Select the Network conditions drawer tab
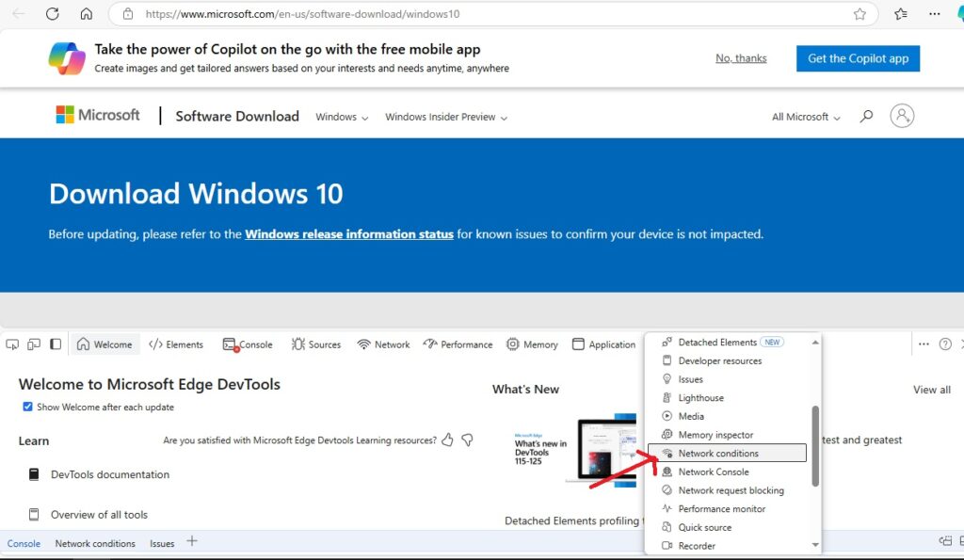The width and height of the screenshot is (964, 560). 95,543
